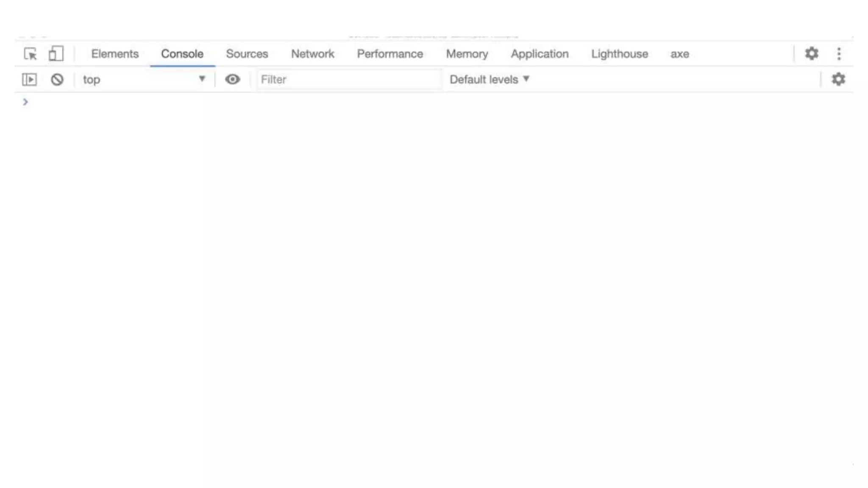
Task: Toggle the device toolbar icon
Action: [x=56, y=54]
